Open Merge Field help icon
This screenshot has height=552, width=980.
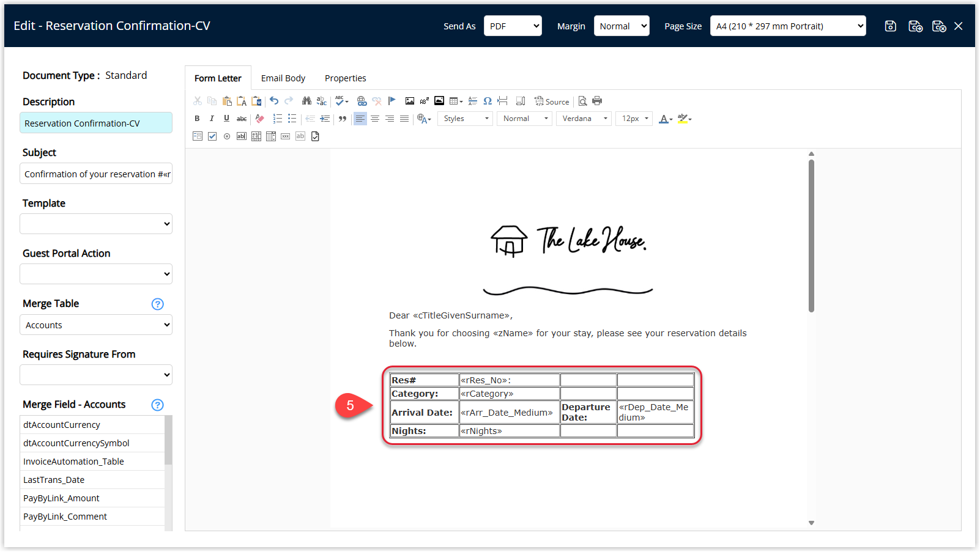click(157, 405)
